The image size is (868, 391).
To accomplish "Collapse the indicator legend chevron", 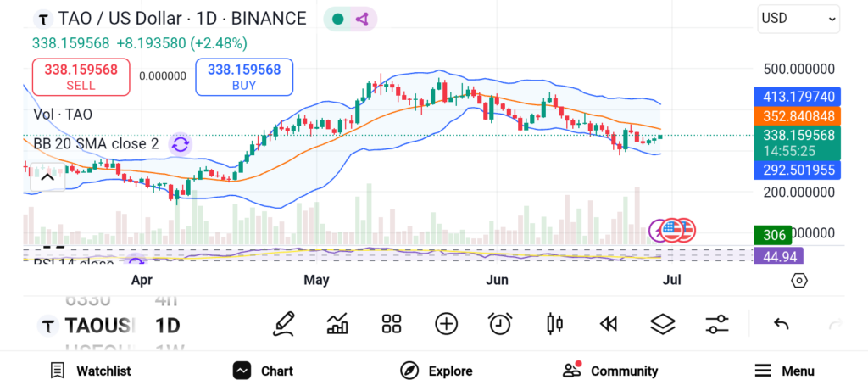I will tap(47, 176).
